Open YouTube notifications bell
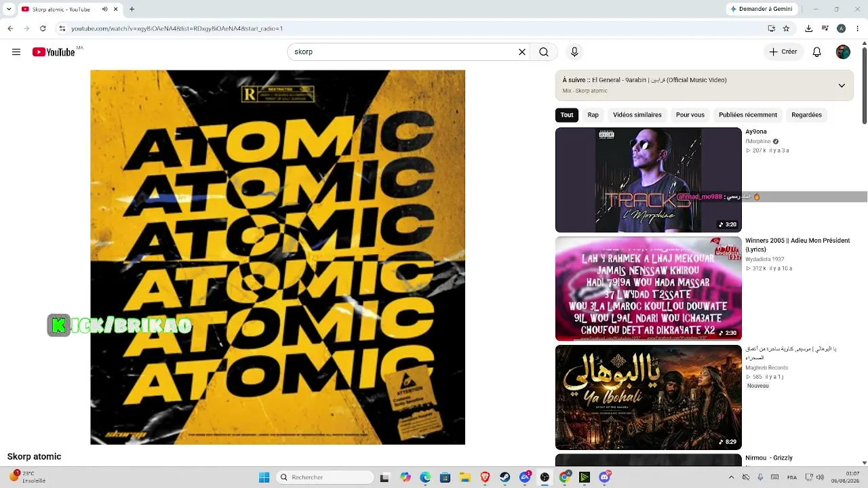868x488 pixels. click(817, 52)
